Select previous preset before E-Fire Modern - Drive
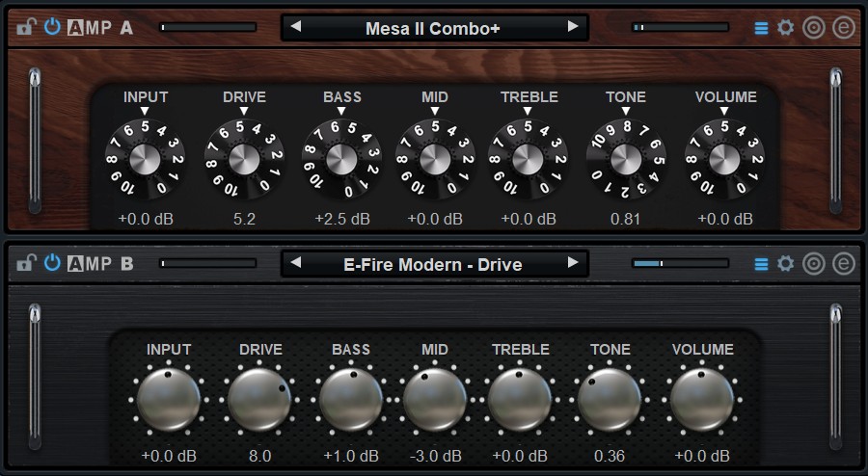The width and height of the screenshot is (868, 476). 296,262
